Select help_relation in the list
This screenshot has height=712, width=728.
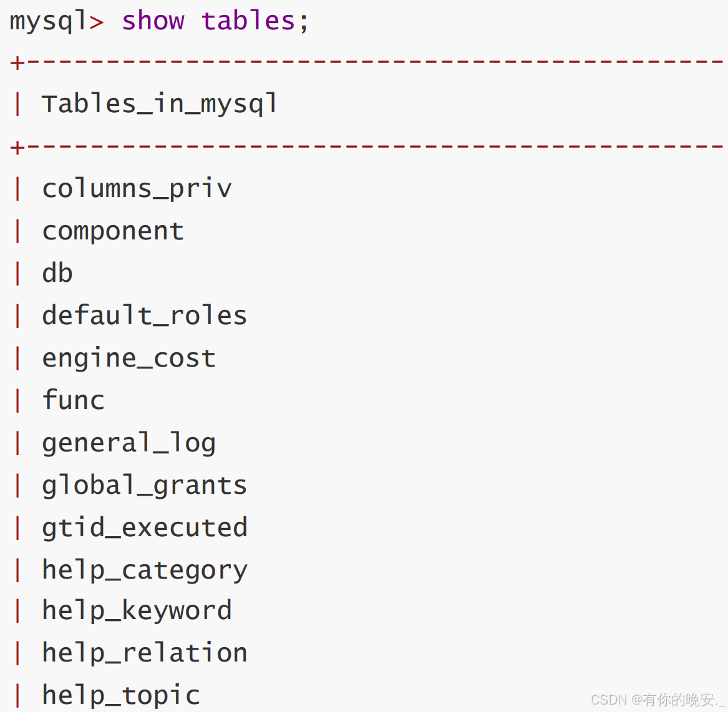coord(144,653)
